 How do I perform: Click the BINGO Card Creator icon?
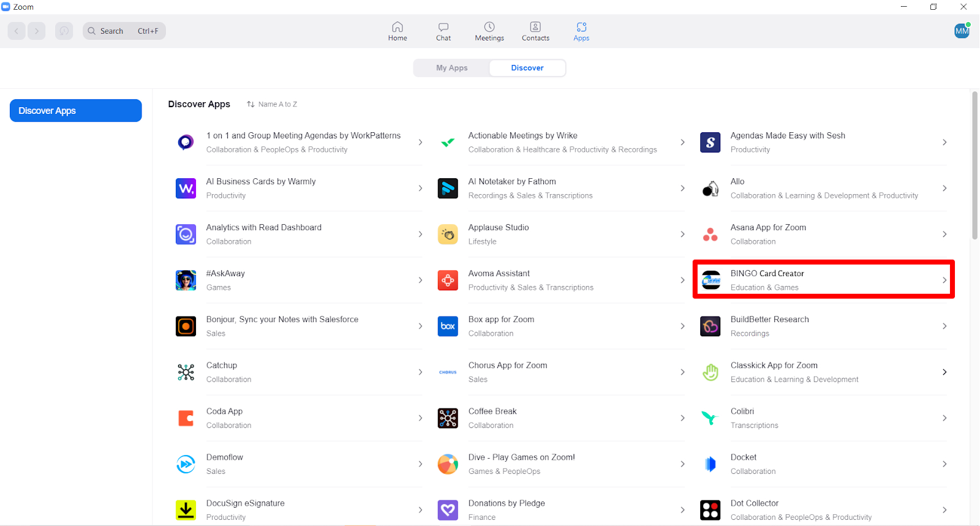pyautogui.click(x=710, y=280)
